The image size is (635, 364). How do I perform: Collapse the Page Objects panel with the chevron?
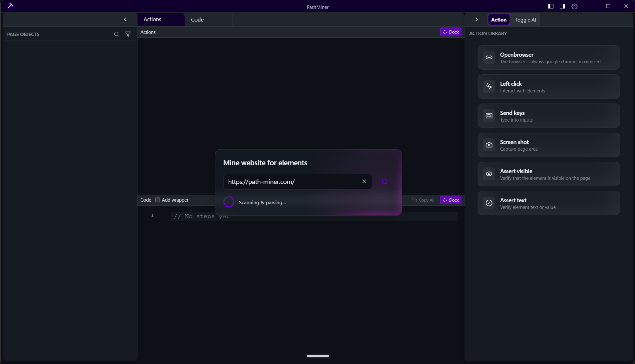coord(125,19)
